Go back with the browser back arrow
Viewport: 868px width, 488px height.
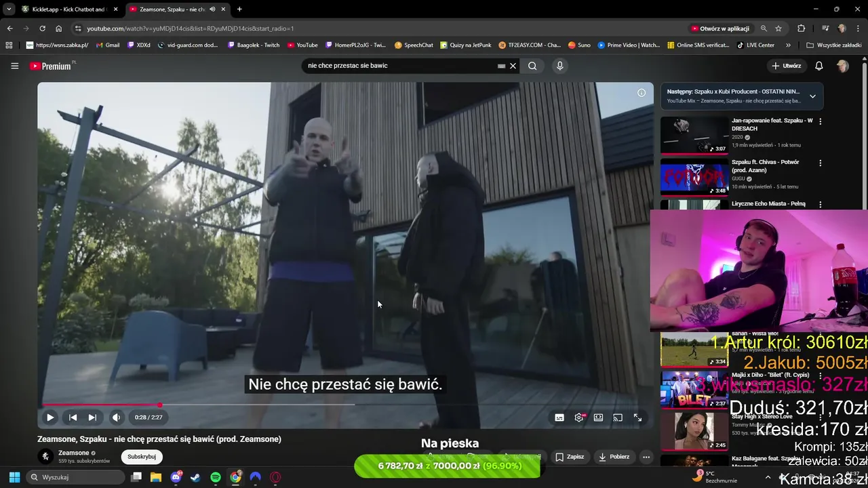pyautogui.click(x=9, y=28)
